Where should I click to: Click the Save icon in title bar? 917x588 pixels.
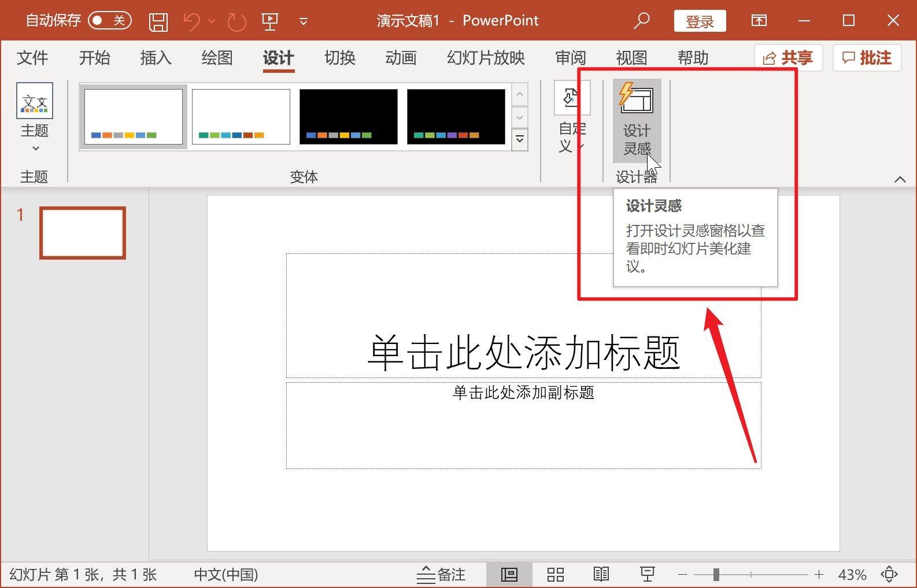coord(158,21)
